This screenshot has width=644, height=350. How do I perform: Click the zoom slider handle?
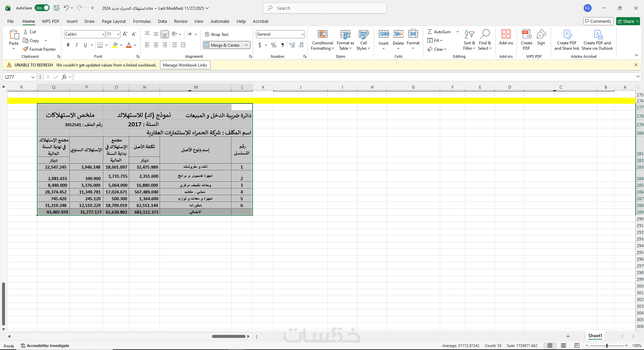[x=607, y=346]
